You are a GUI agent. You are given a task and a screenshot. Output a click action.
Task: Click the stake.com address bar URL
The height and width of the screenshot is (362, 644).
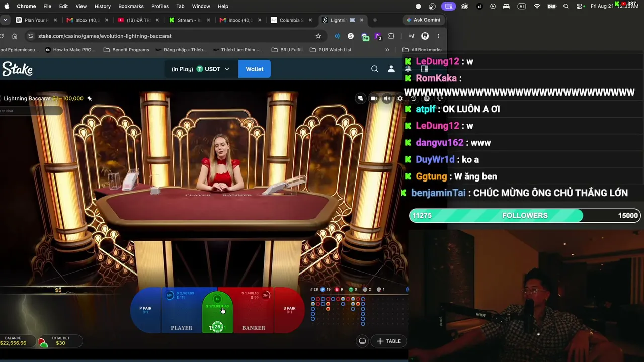point(105,36)
